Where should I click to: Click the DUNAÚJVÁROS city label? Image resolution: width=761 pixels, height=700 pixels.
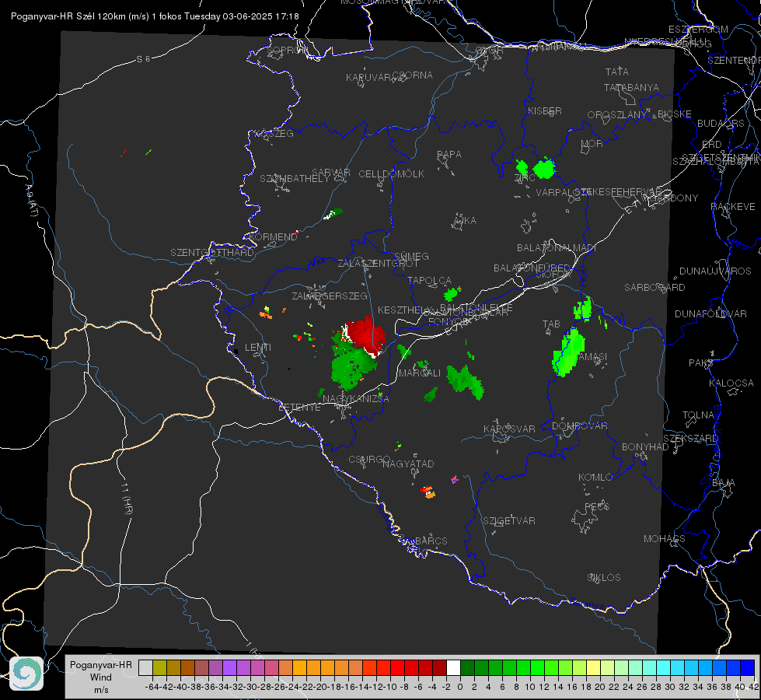pyautogui.click(x=715, y=271)
